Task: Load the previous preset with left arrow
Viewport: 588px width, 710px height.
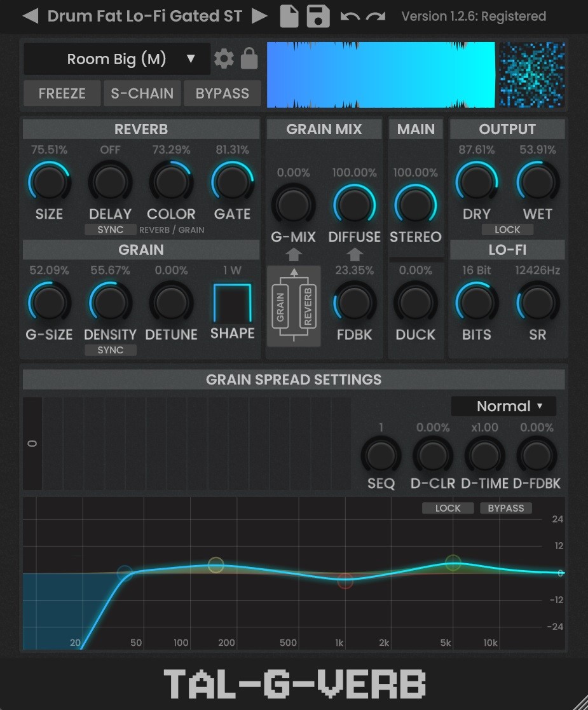Action: click(31, 16)
